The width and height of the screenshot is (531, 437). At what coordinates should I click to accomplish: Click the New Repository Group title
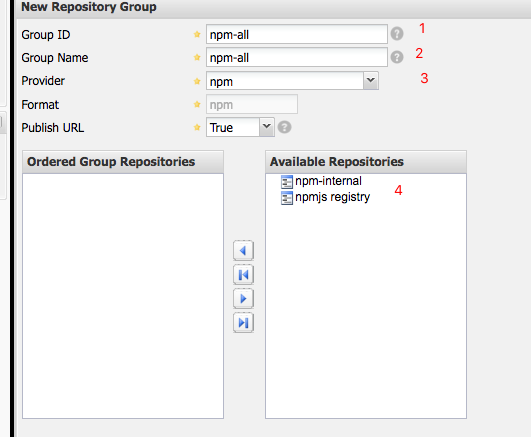coord(89,7)
